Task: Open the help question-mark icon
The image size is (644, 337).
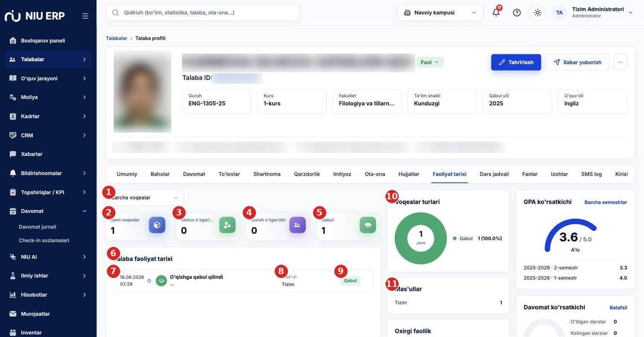Action: [x=517, y=12]
